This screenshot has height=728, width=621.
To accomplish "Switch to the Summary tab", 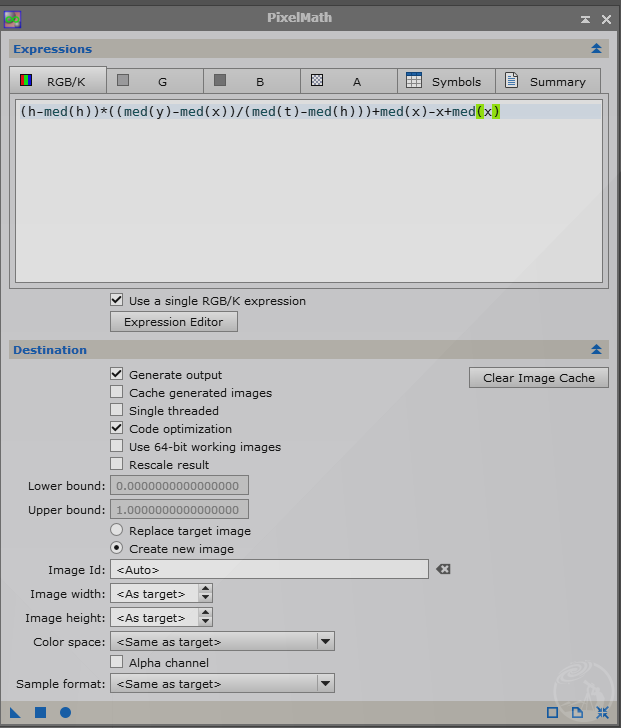I will tap(548, 82).
